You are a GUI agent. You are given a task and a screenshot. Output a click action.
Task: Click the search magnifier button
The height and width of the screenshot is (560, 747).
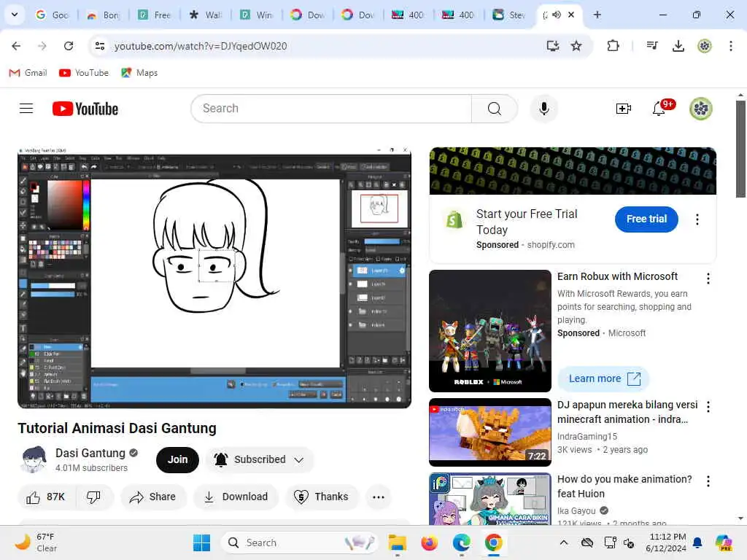pos(494,109)
